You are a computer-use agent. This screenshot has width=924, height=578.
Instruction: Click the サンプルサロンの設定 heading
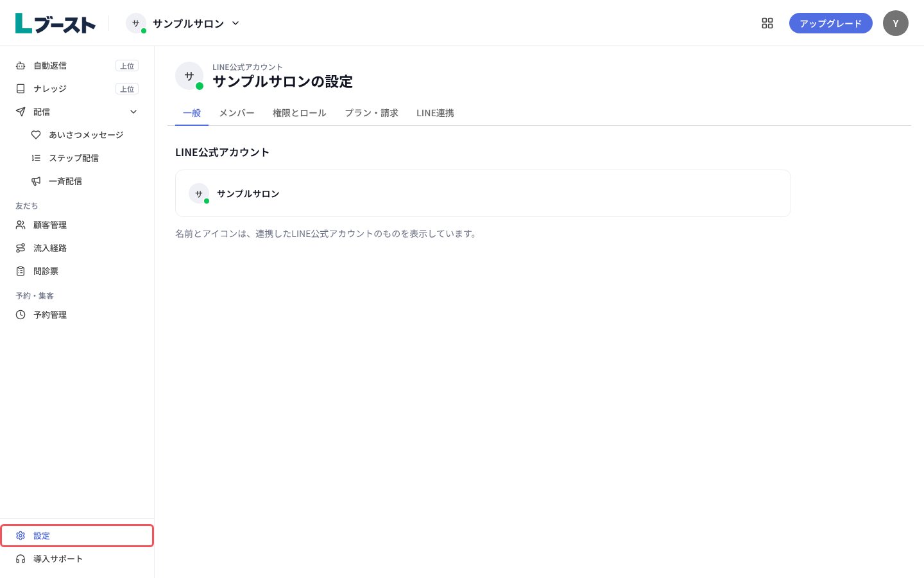pos(282,82)
